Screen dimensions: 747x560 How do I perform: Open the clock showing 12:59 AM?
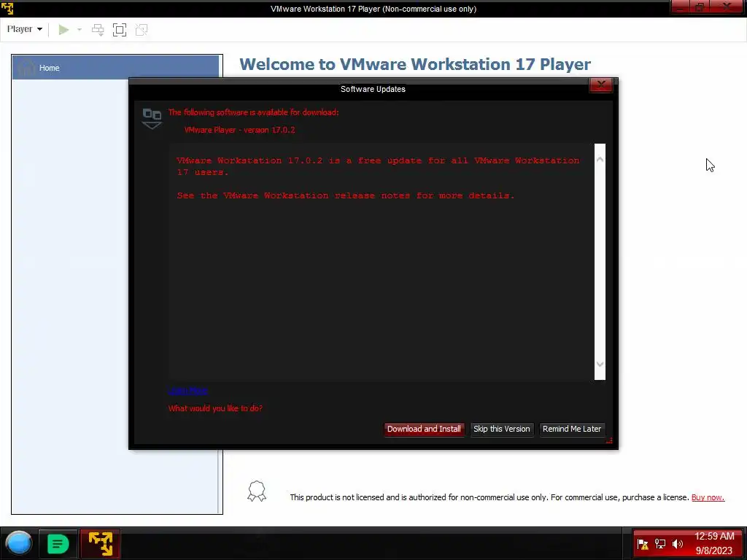tap(714, 543)
